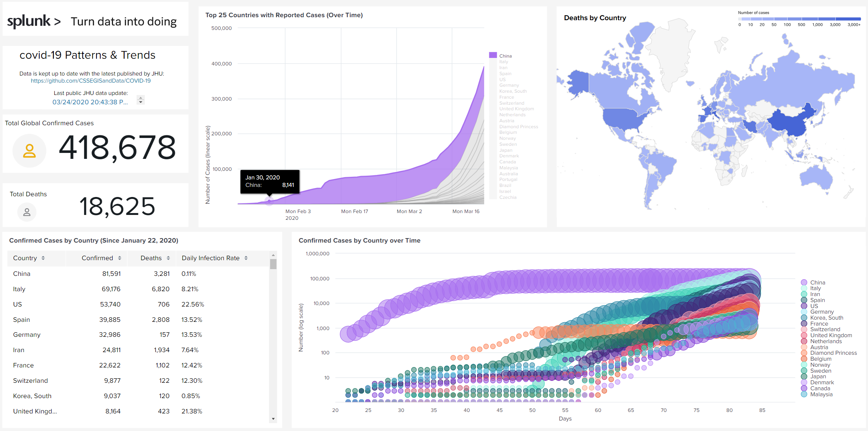The height and width of the screenshot is (431, 868).
Task: Click the sort icon on the Confirmed column
Action: pyautogui.click(x=120, y=258)
